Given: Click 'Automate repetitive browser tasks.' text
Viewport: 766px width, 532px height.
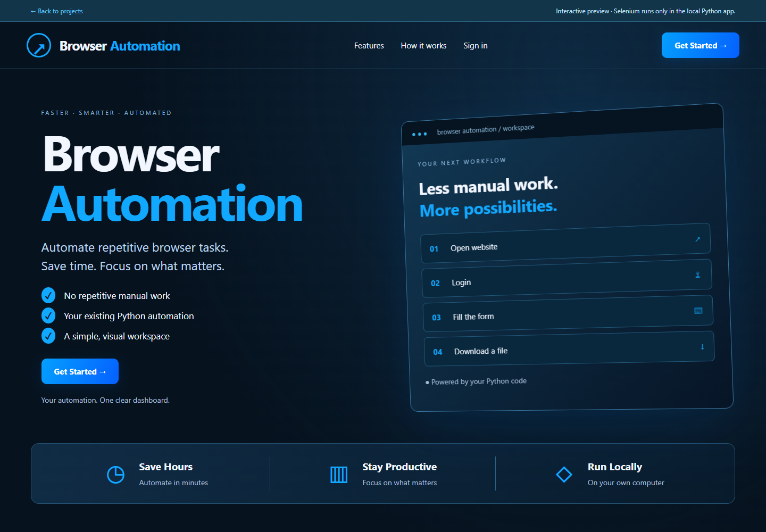Looking at the screenshot, I should point(135,247).
